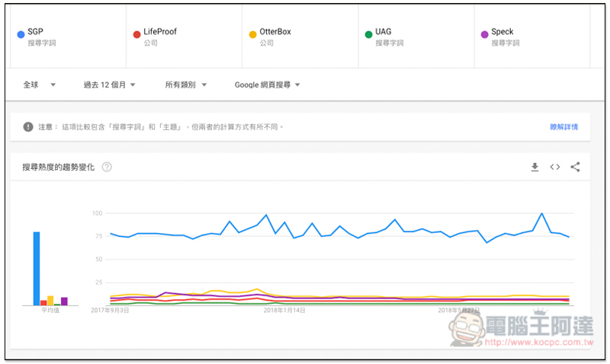The width and height of the screenshot is (610, 364).
Task: Click the 25 value on the y-axis
Action: click(x=99, y=283)
